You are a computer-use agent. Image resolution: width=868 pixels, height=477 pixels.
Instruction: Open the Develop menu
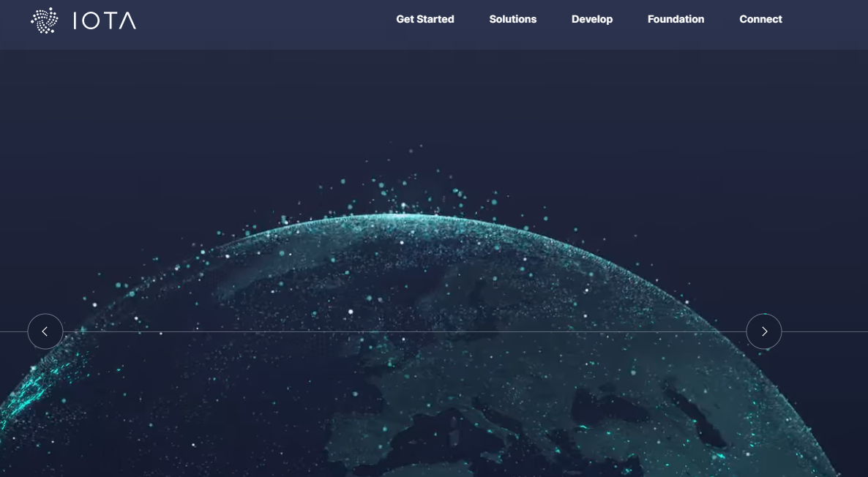pyautogui.click(x=592, y=19)
